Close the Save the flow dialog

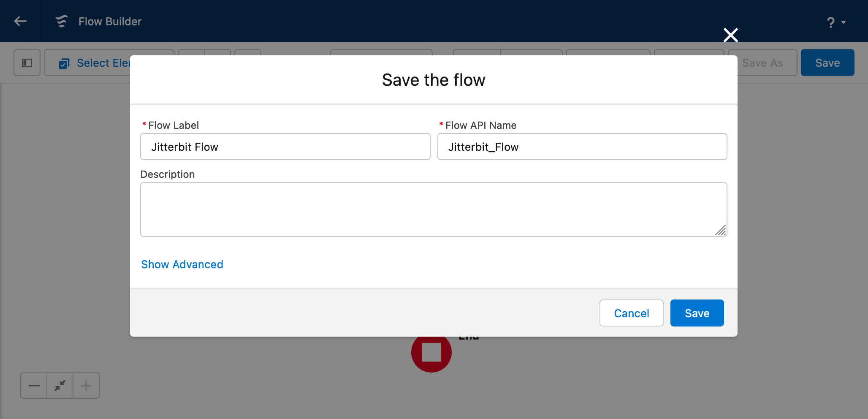click(x=730, y=35)
